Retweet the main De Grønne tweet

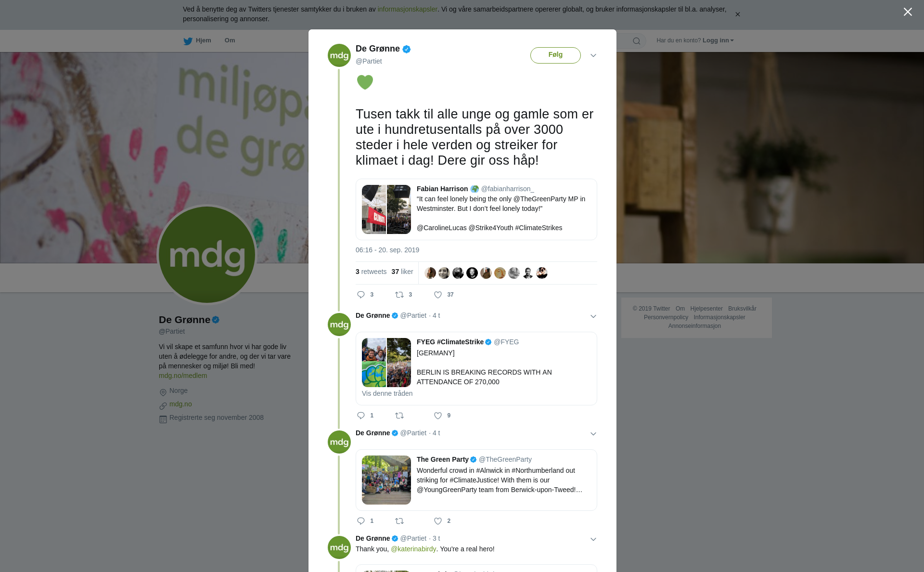click(399, 295)
